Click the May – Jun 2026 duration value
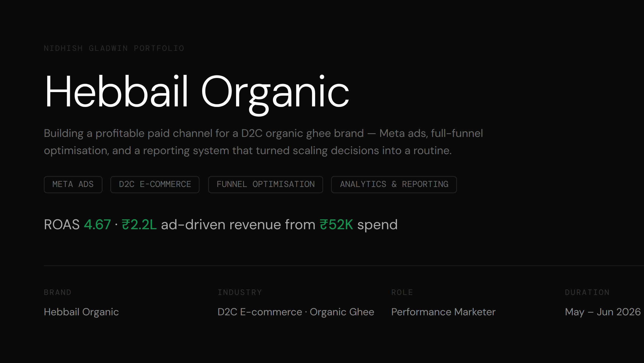Image resolution: width=644 pixels, height=363 pixels. click(603, 312)
